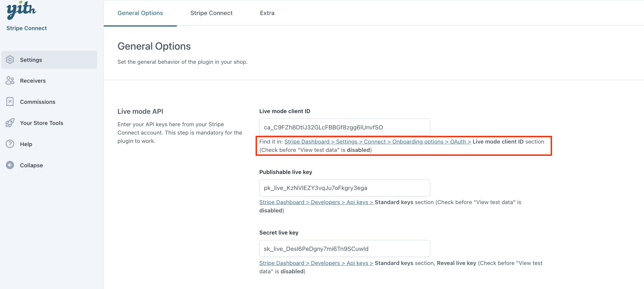Screen dimensions: 644x289
Task: Open Commissions in the sidebar
Action: [49, 102]
